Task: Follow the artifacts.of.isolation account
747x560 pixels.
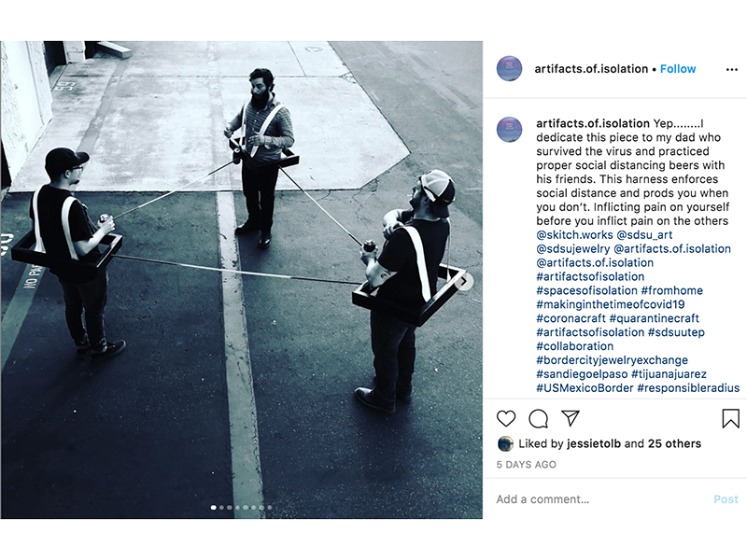Action: coord(678,69)
